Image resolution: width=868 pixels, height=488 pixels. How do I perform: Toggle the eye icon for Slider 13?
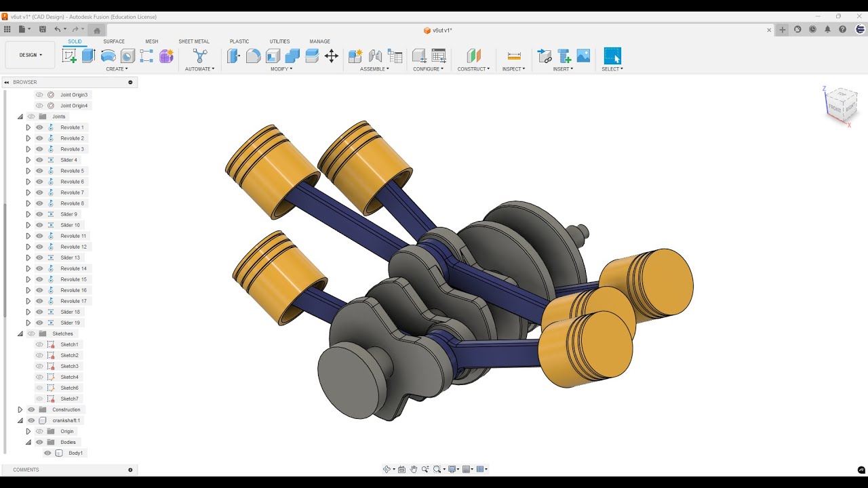(x=39, y=258)
